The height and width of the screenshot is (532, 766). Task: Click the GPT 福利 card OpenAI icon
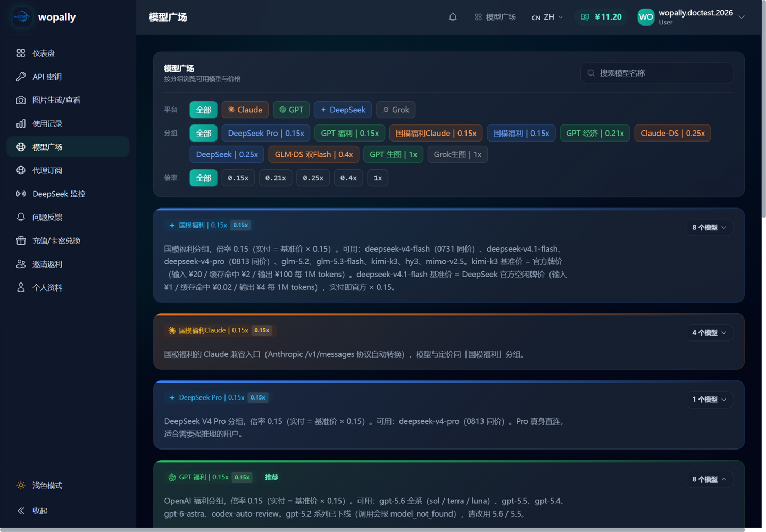coord(172,477)
